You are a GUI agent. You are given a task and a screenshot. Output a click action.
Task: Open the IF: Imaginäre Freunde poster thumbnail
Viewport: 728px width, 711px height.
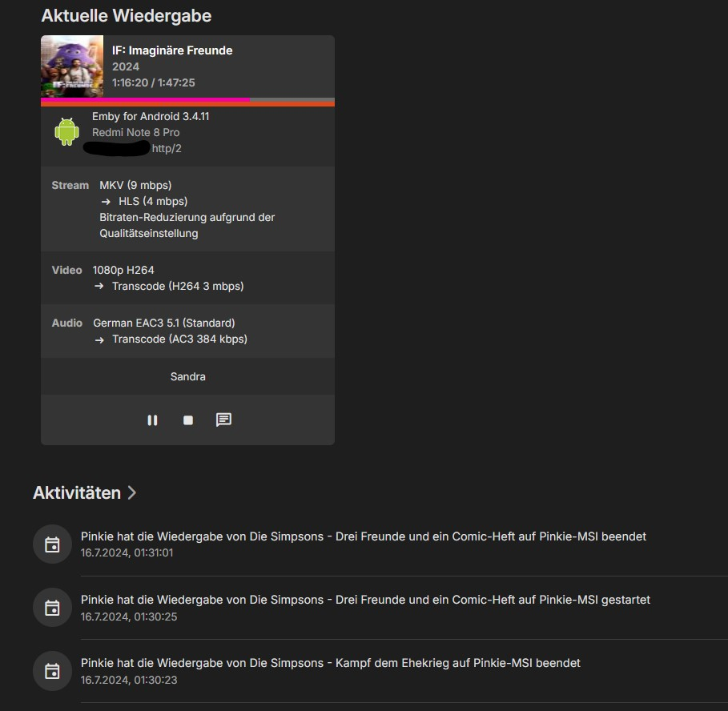click(x=72, y=66)
